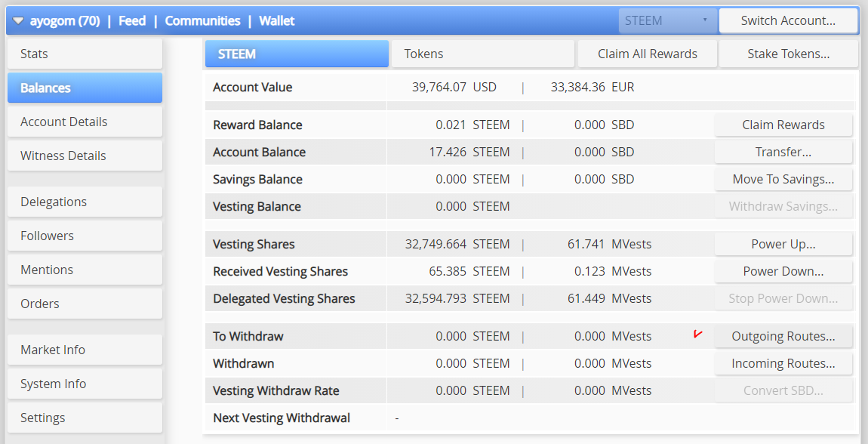Expand the account menu triangle beside ayogom

tap(17, 21)
